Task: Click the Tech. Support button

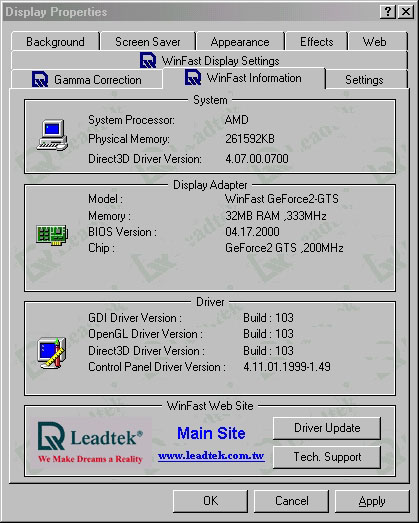Action: point(327,457)
